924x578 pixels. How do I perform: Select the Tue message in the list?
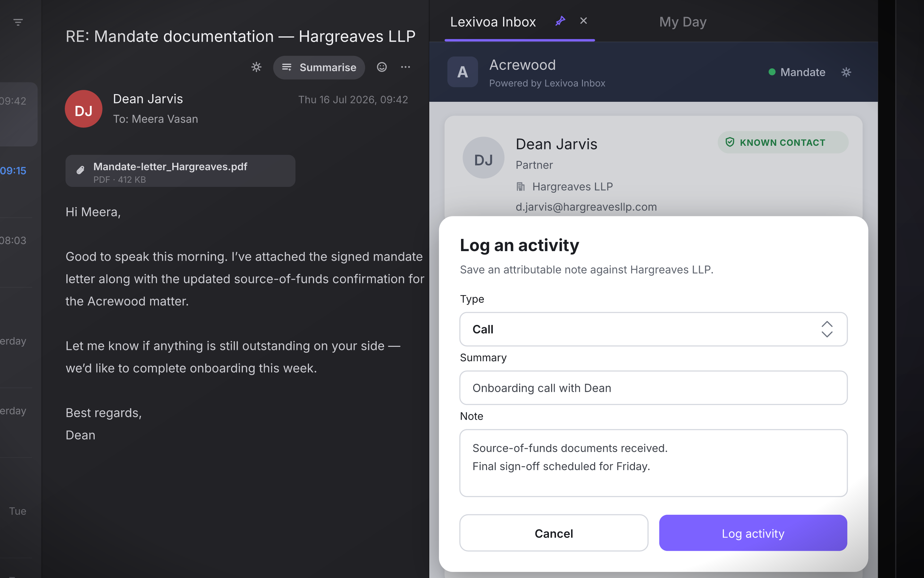16,508
